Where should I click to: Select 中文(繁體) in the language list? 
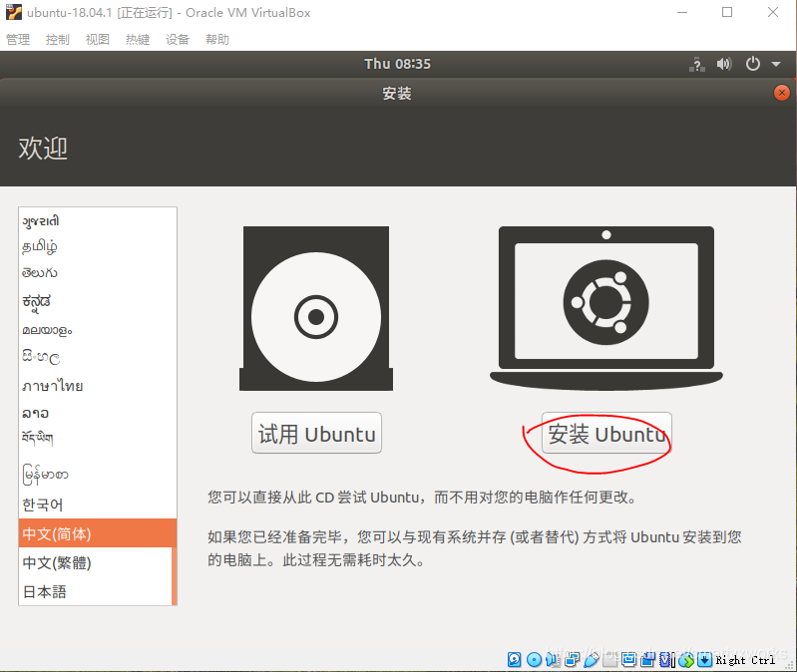(x=95, y=562)
